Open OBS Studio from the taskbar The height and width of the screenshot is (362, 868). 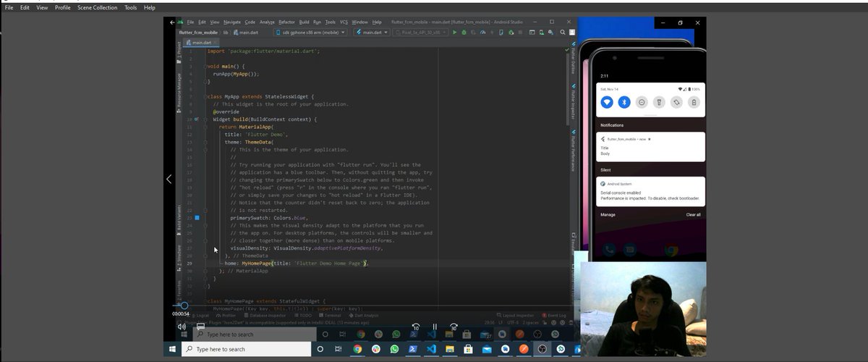click(542, 349)
